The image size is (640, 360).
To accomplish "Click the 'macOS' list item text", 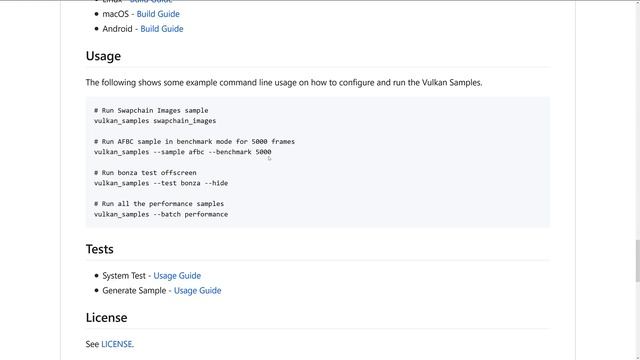I will click(x=116, y=14).
